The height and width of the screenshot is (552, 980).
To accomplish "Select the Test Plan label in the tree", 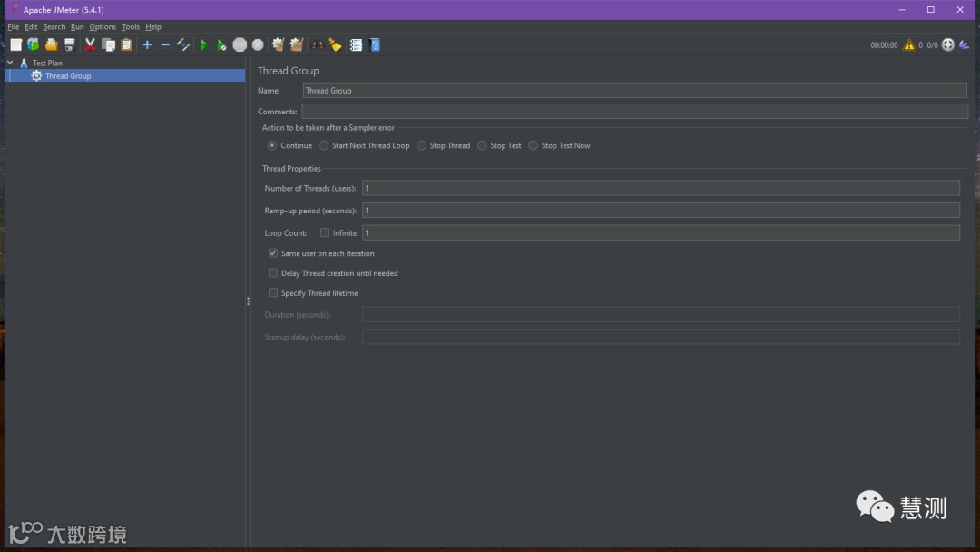I will click(47, 64).
